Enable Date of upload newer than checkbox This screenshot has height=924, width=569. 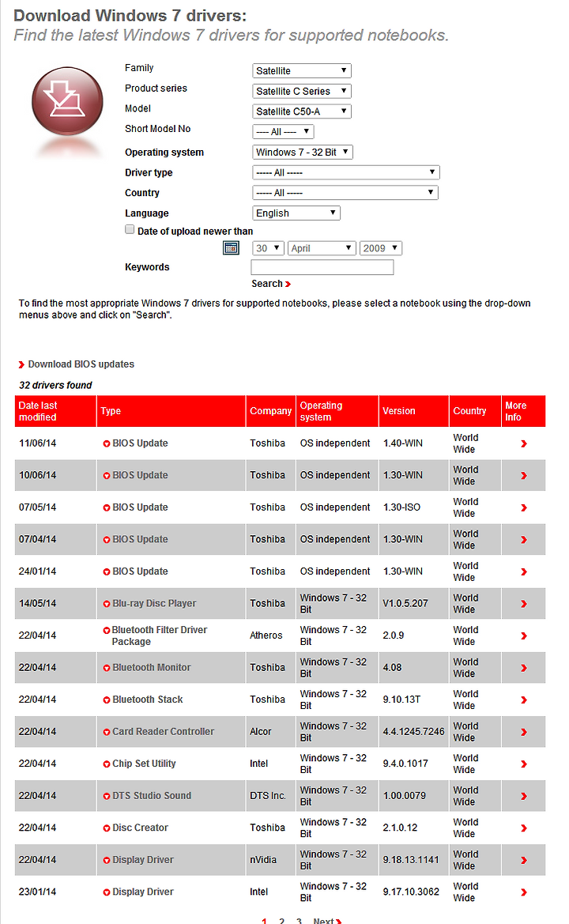click(x=130, y=230)
